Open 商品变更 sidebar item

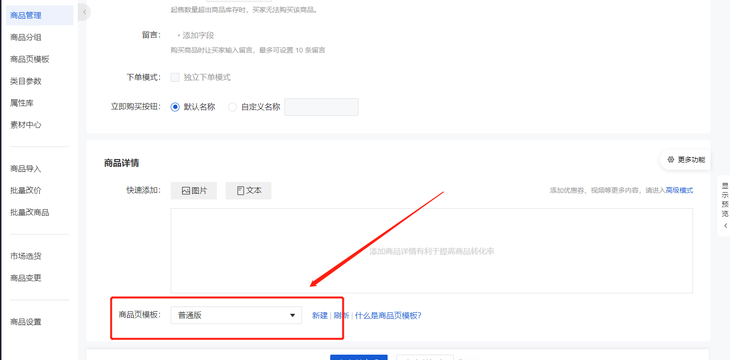pos(26,278)
